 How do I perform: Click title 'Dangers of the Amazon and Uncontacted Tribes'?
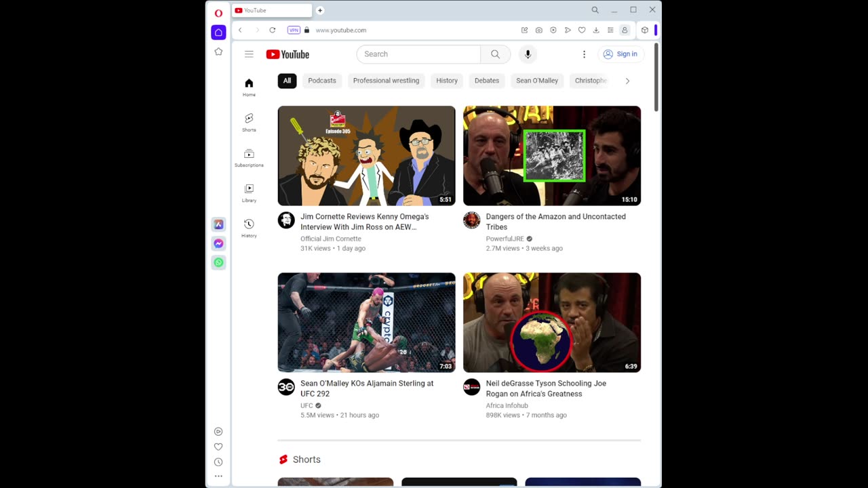click(x=556, y=222)
